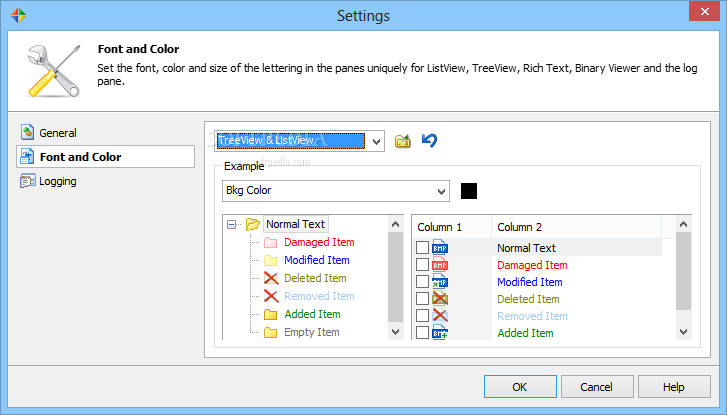Screen dimensions: 727x415
Task: Select Deleted Item in the tree
Action: 315,278
